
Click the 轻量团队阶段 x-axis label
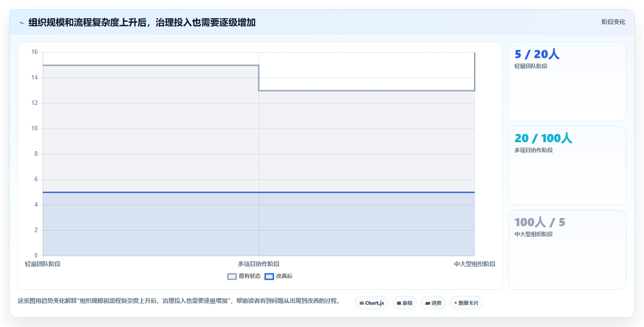[43, 264]
